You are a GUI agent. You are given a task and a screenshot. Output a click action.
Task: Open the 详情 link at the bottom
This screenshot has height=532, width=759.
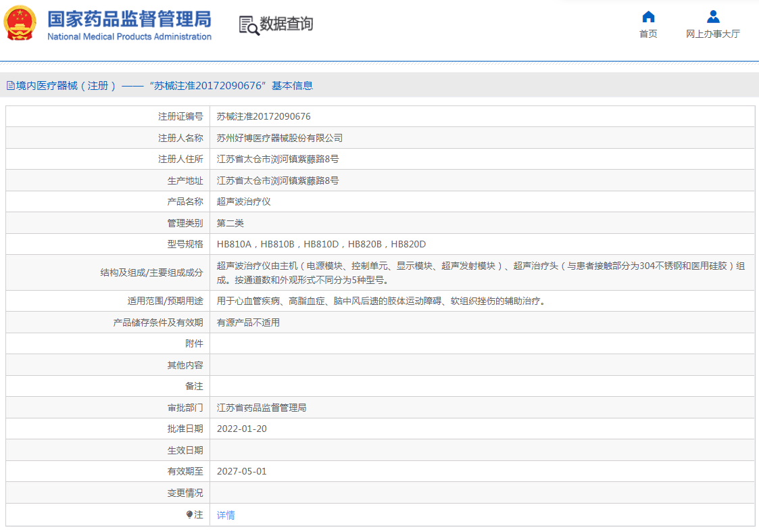pos(226,515)
